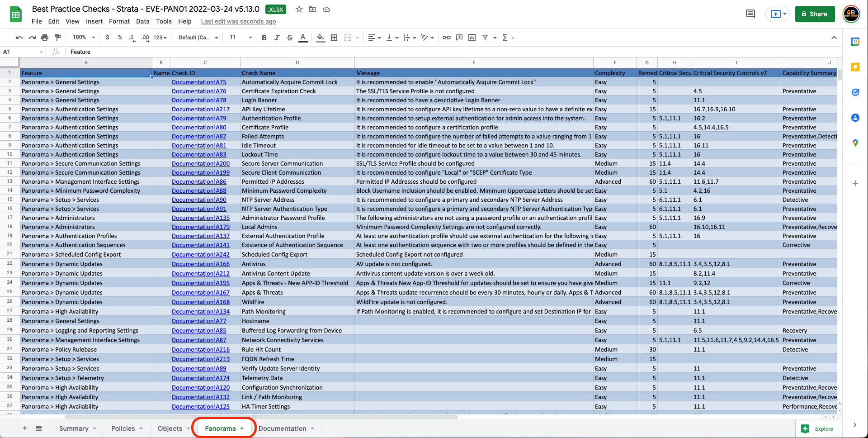The image size is (868, 438).
Task: Click the green Share button
Action: 815,14
